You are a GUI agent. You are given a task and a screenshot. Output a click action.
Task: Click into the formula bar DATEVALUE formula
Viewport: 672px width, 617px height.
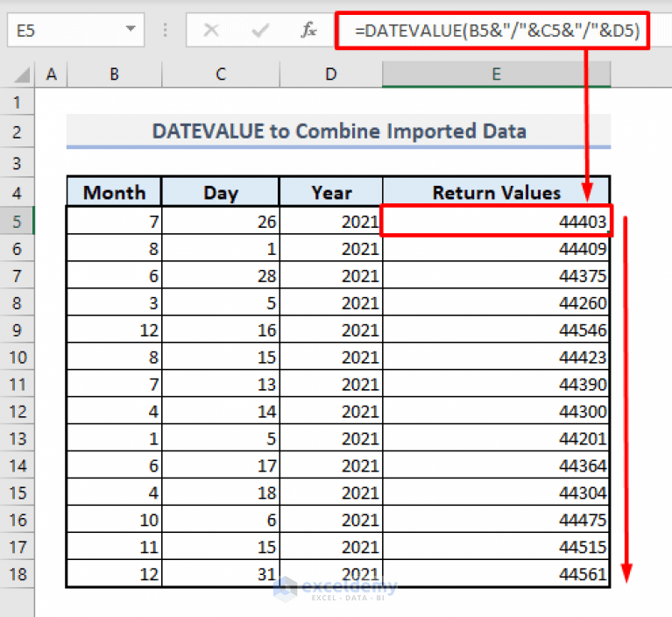click(x=497, y=31)
